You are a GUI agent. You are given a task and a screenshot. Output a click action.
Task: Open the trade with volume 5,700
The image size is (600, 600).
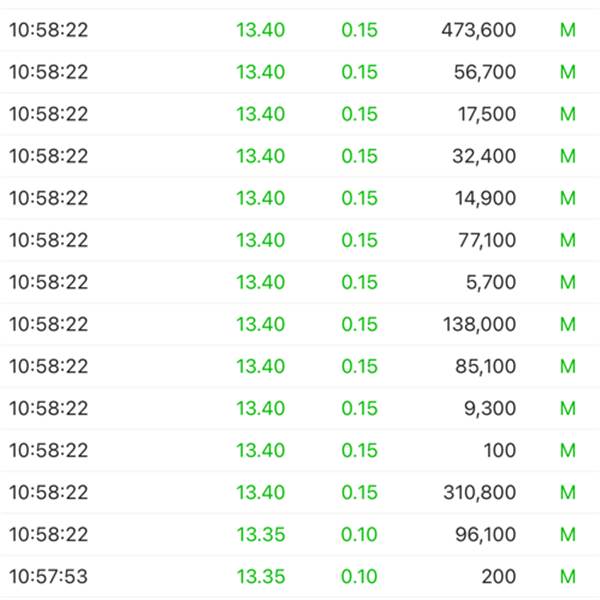click(x=300, y=282)
